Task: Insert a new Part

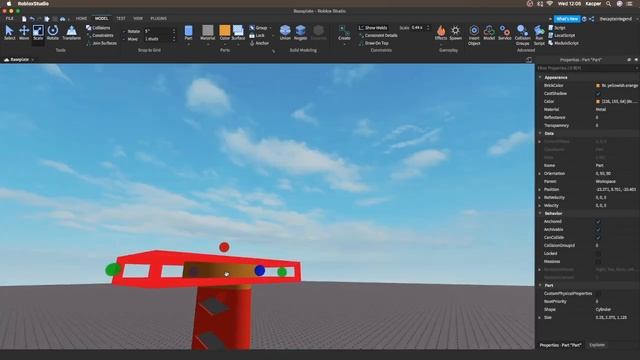Action: click(x=188, y=33)
